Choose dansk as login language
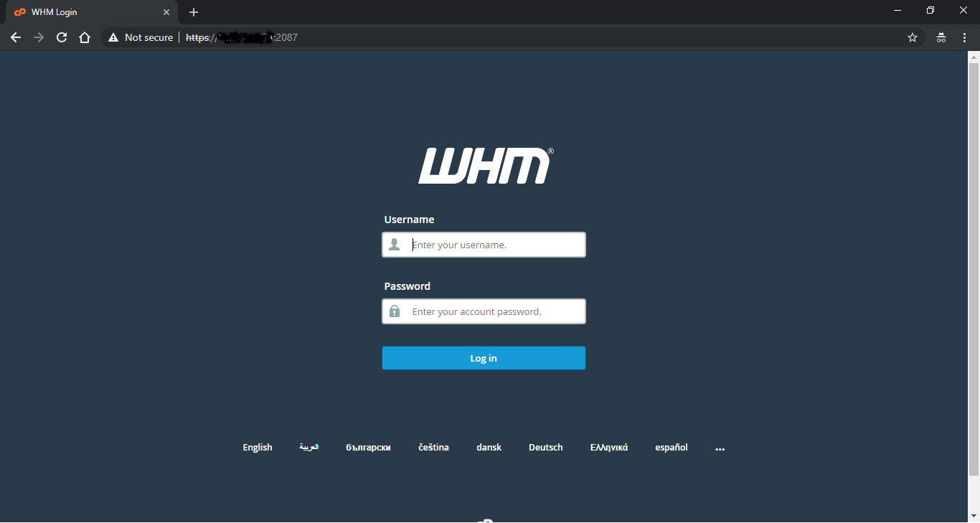The width and height of the screenshot is (980, 523). click(489, 448)
